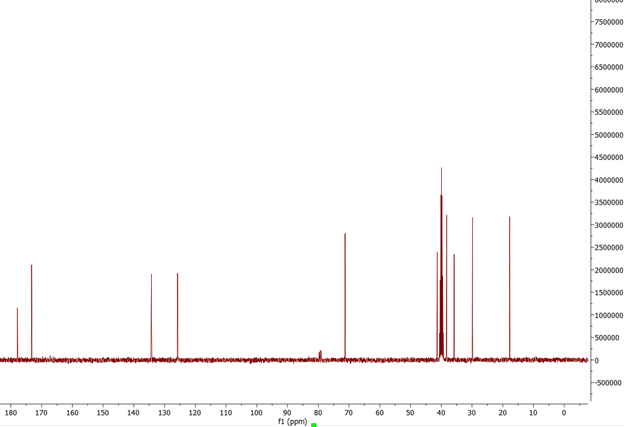Click the x-axis tick label "160"
Image resolution: width=624 pixels, height=427 pixels.
(72, 413)
